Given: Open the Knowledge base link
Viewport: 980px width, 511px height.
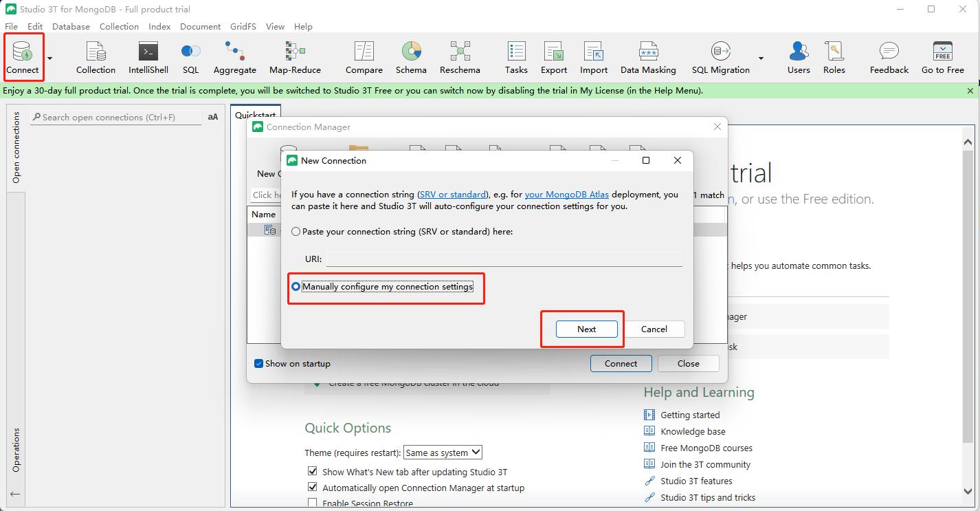Looking at the screenshot, I should tap(693, 431).
